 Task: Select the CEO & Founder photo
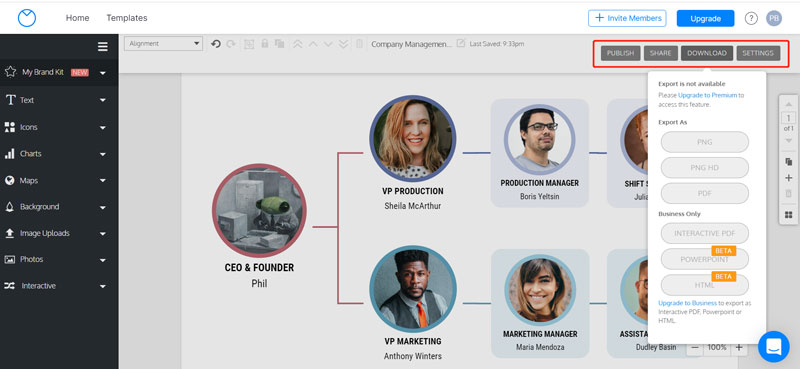(259, 211)
